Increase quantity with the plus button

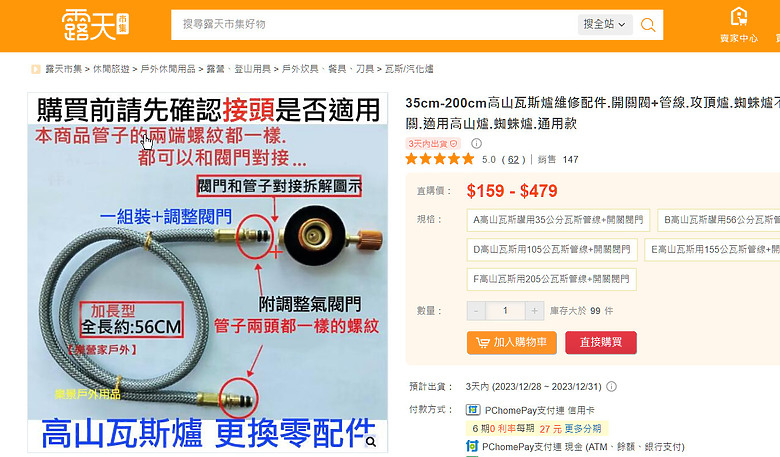click(x=534, y=311)
